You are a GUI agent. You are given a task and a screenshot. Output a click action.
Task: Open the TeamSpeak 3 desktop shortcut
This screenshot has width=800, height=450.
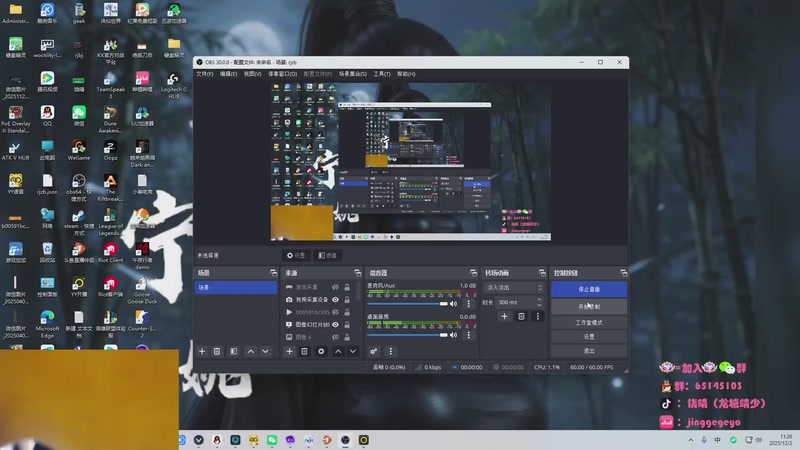[110, 85]
